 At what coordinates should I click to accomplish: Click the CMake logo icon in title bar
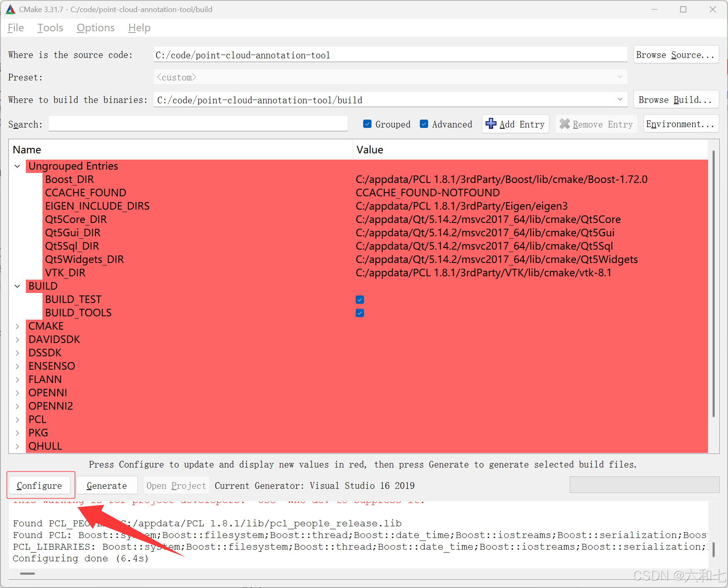pos(10,9)
